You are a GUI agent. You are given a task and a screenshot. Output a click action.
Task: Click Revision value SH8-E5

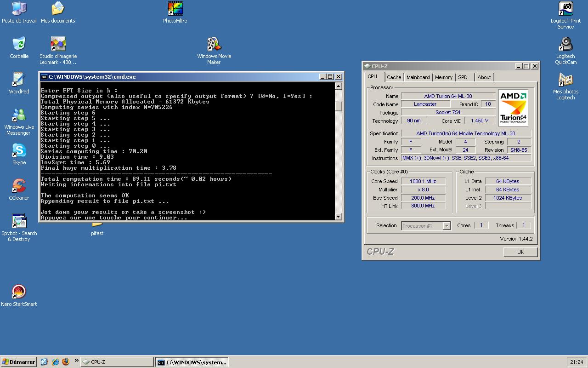pos(519,150)
